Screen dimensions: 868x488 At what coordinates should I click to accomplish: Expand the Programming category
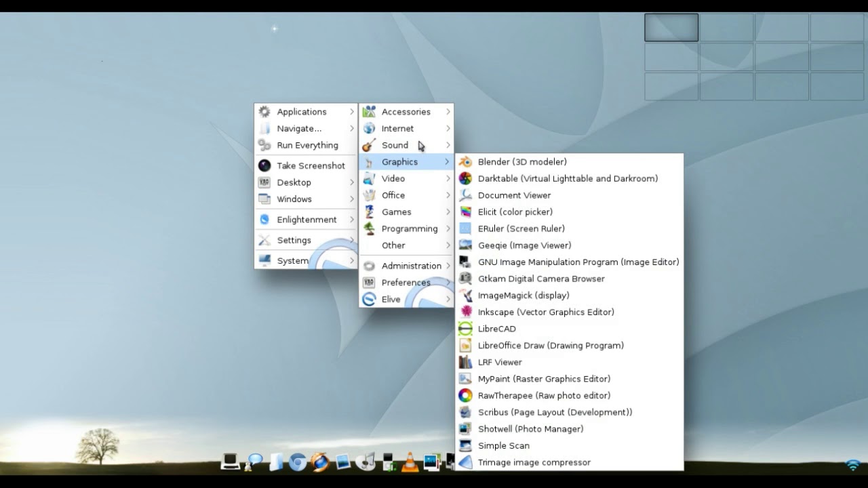click(406, 228)
